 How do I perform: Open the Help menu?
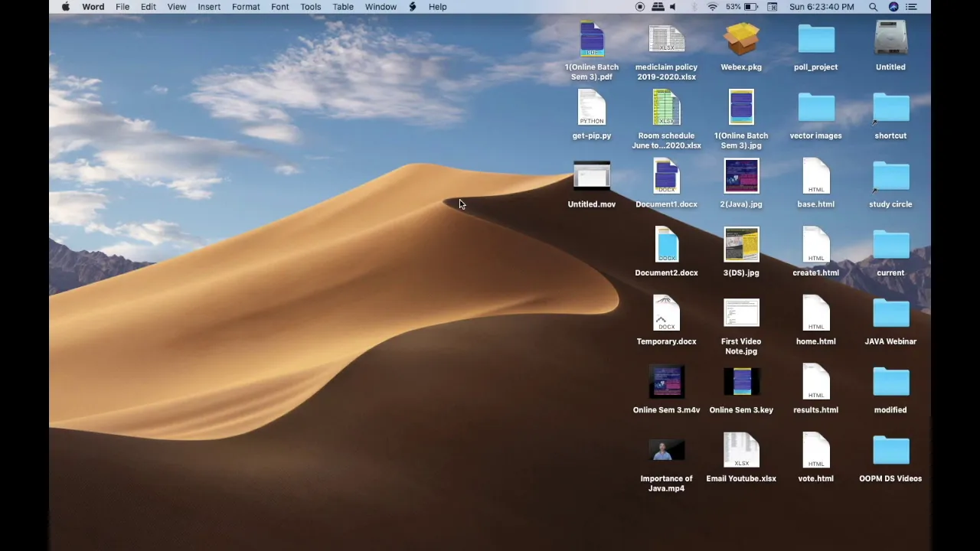click(x=438, y=7)
